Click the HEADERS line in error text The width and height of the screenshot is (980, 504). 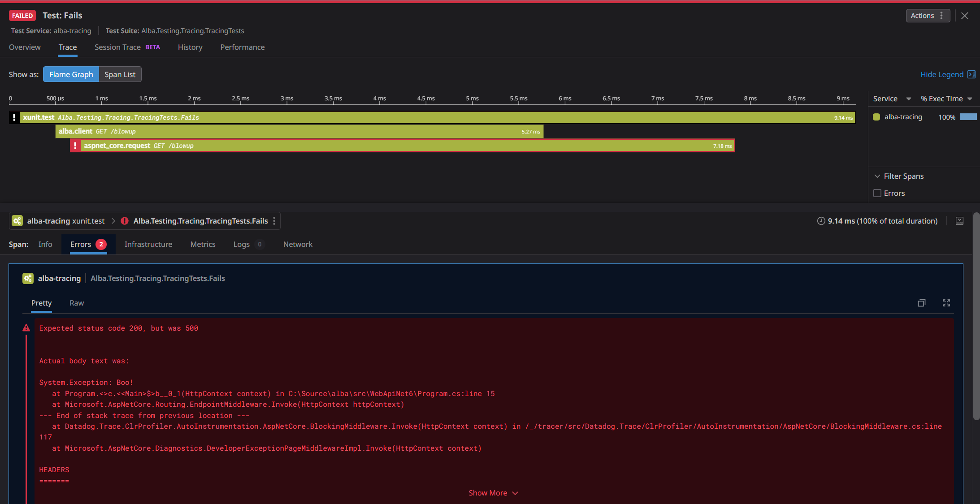point(54,470)
